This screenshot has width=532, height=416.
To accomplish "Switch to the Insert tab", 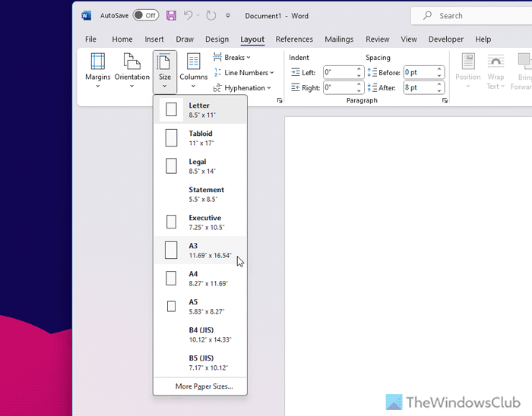I will point(154,39).
